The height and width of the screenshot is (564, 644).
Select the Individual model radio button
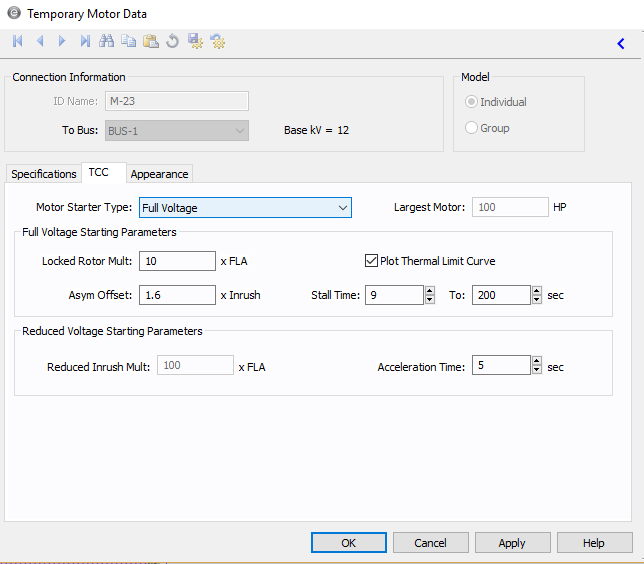[x=472, y=102]
